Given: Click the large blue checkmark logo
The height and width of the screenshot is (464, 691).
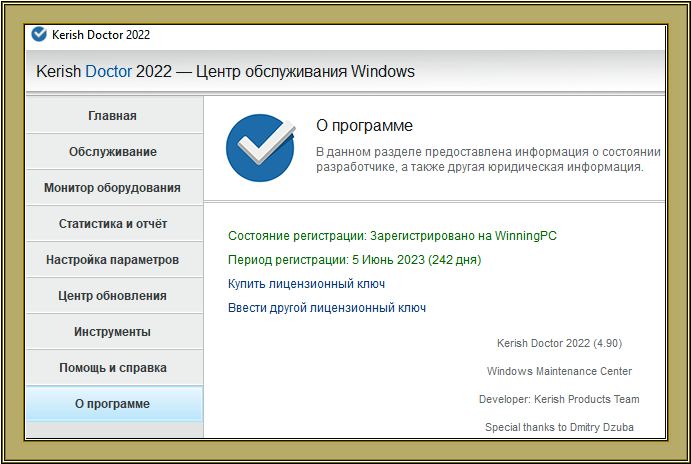Looking at the screenshot, I should click(260, 148).
